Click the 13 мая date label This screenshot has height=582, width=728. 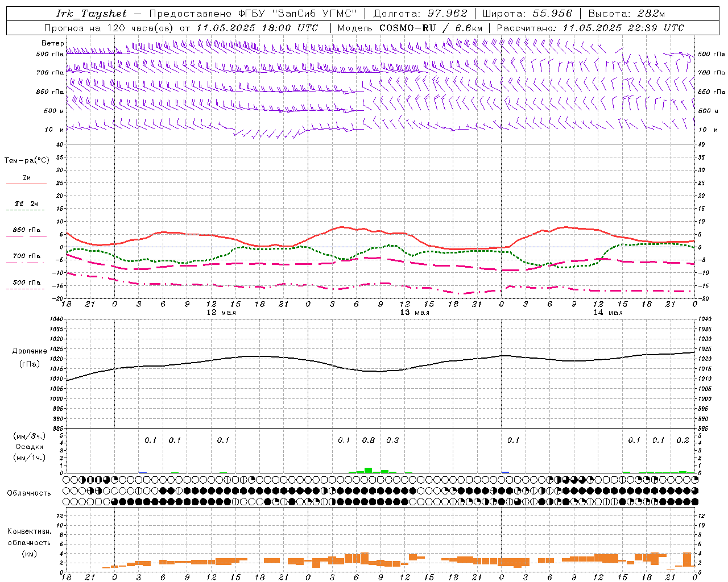tap(415, 313)
